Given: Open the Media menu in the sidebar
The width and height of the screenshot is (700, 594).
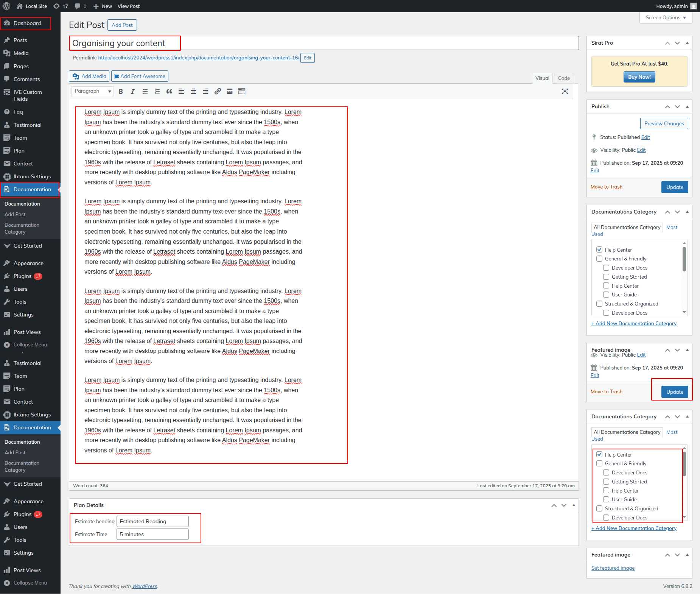Looking at the screenshot, I should tap(21, 53).
